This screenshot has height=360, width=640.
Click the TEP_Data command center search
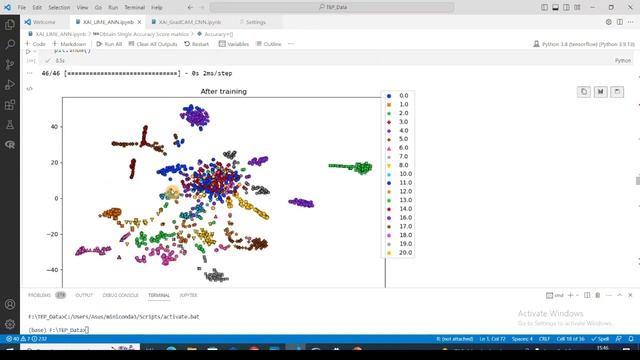(x=332, y=7)
